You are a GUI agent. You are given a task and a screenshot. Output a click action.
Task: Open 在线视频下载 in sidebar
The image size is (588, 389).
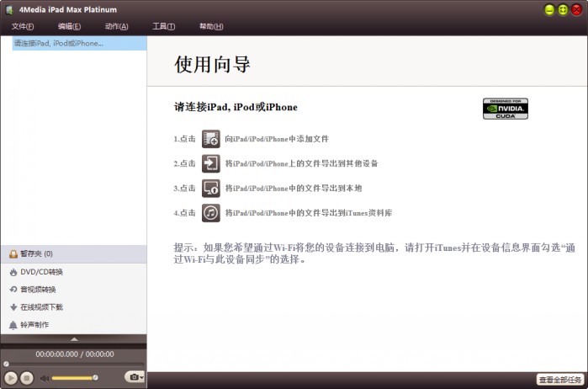(x=73, y=307)
